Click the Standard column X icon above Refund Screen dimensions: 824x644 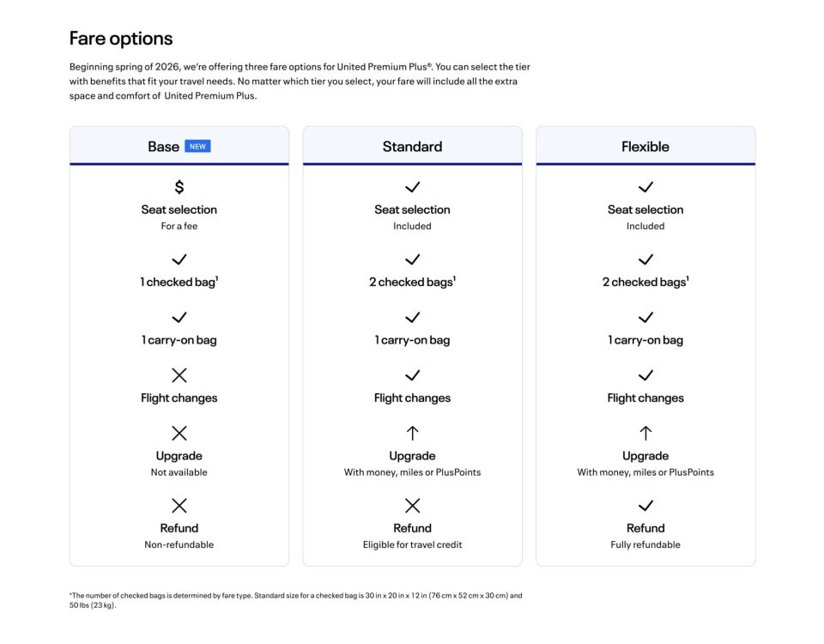click(x=412, y=506)
